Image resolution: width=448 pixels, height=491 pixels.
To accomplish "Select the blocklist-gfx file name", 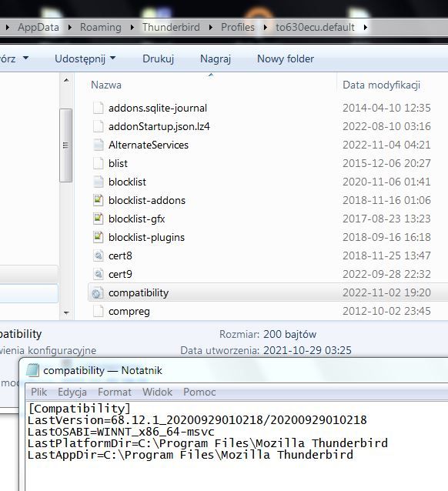I will pos(136,219).
